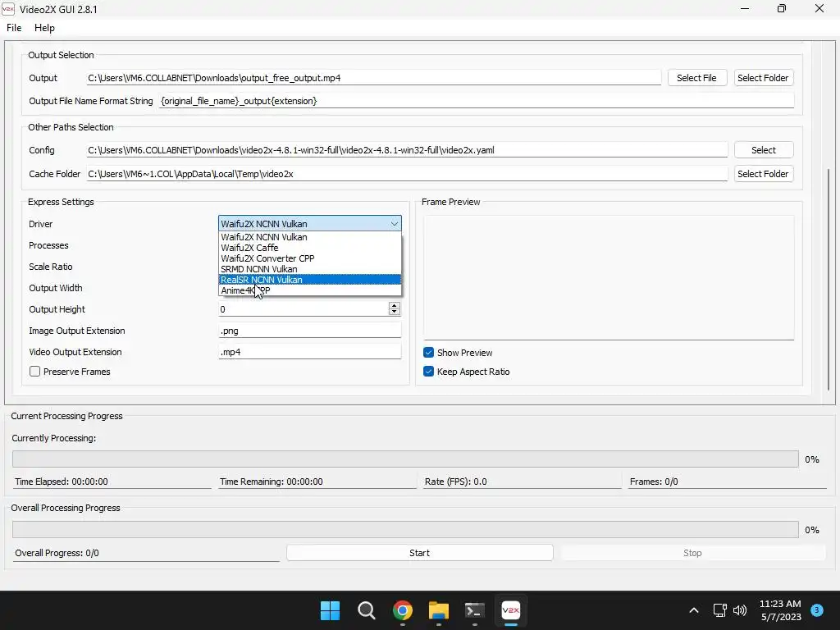Open the notification badge in the tray

click(817, 609)
